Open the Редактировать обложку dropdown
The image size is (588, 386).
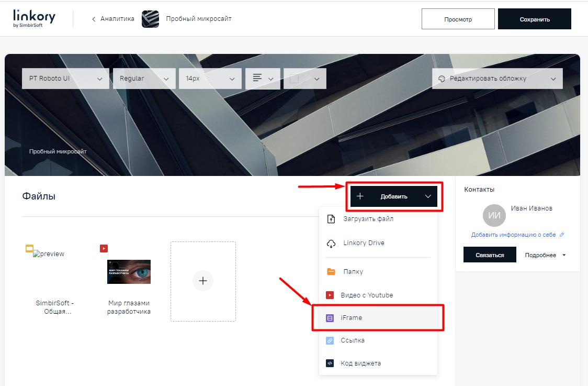496,78
